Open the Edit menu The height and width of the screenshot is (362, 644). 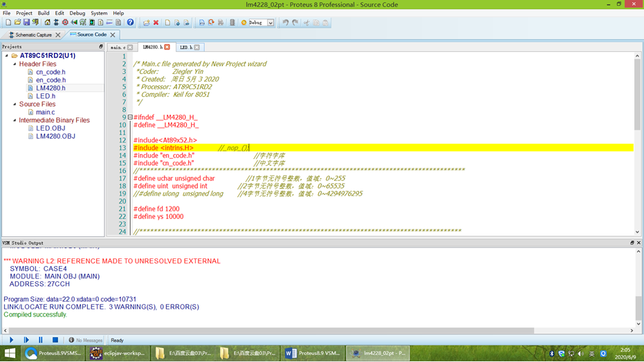tap(59, 13)
